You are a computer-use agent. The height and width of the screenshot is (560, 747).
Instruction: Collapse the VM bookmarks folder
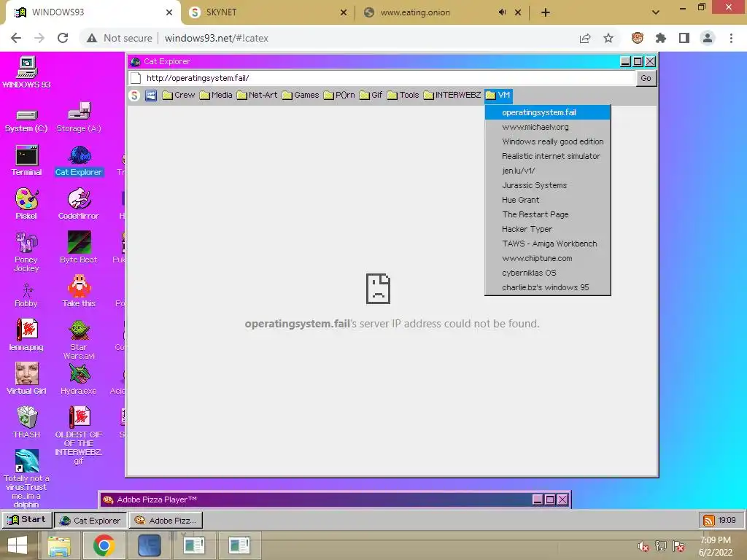pos(498,96)
